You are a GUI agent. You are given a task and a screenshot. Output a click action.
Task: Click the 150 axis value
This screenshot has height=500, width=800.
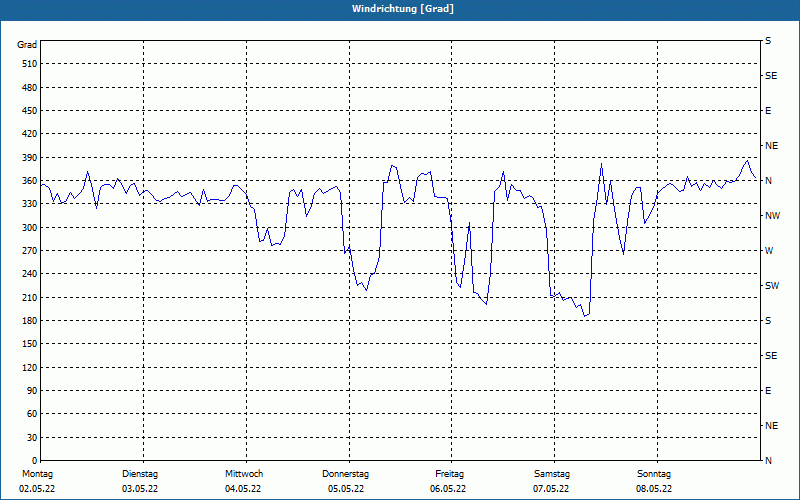point(30,344)
